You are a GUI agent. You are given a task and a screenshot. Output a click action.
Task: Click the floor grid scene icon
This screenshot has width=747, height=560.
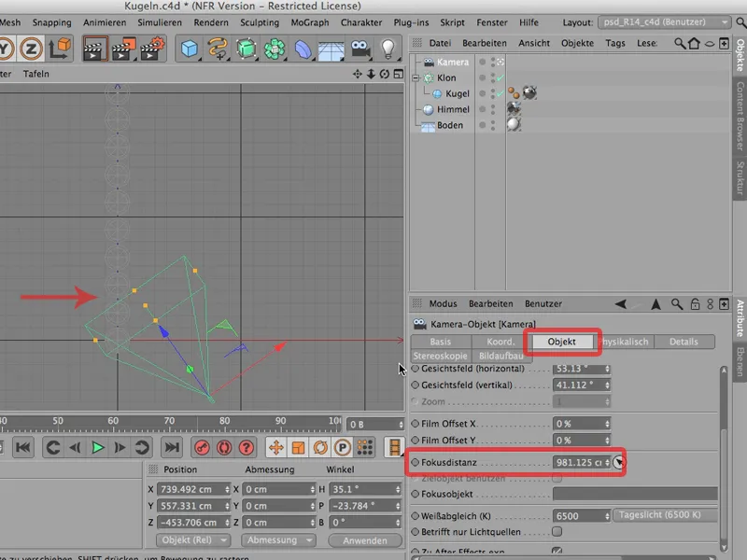330,49
